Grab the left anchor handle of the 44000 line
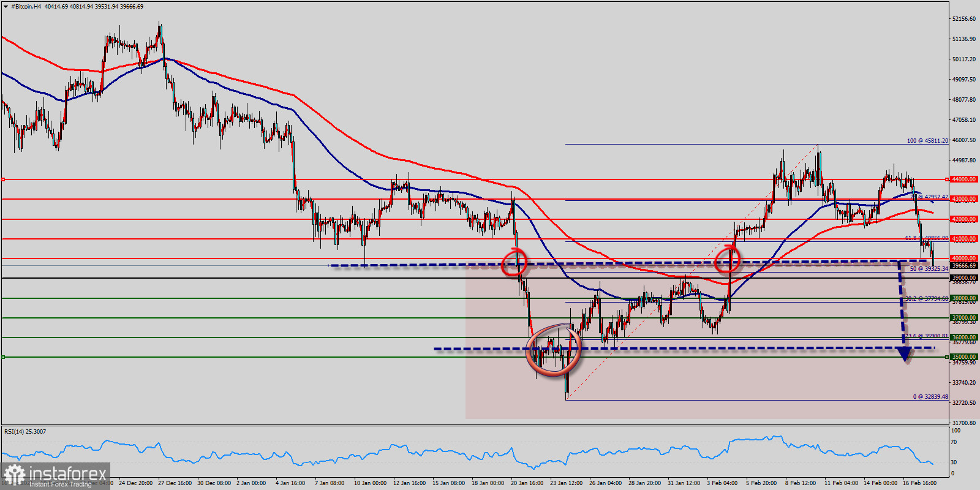 [x=3, y=179]
